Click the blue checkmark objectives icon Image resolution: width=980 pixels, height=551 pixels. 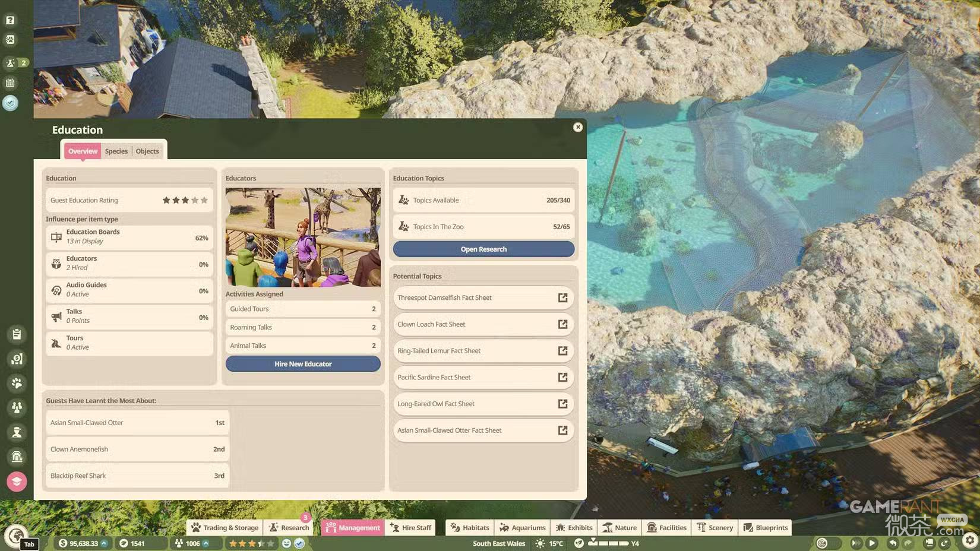pos(10,103)
